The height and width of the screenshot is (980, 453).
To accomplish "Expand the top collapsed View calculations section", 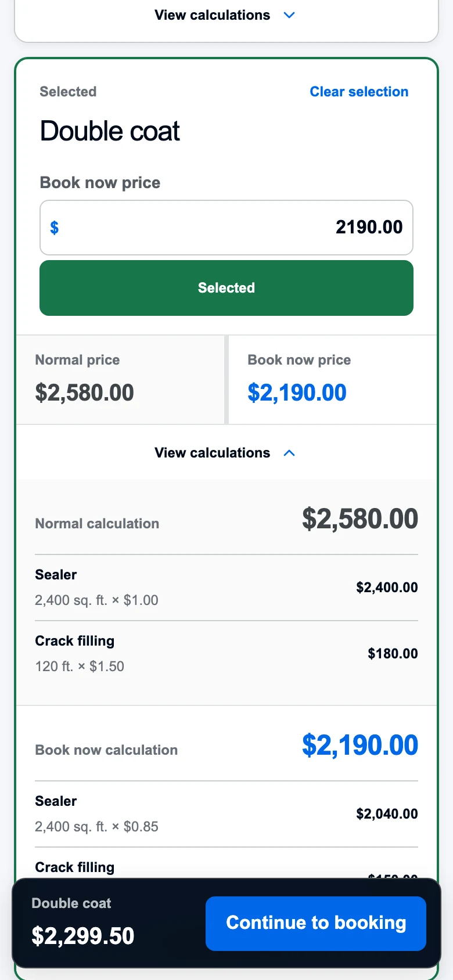I will click(x=226, y=15).
